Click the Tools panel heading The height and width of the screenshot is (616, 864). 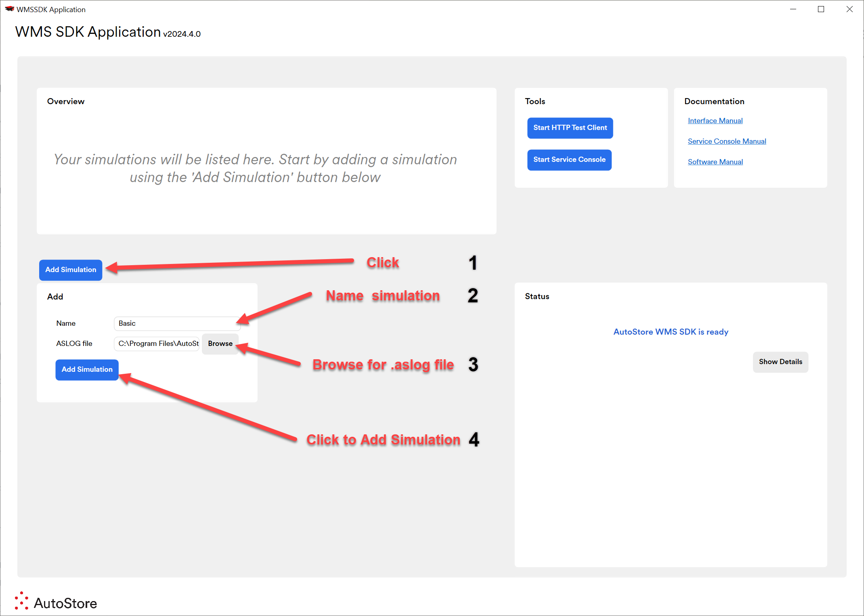point(535,101)
